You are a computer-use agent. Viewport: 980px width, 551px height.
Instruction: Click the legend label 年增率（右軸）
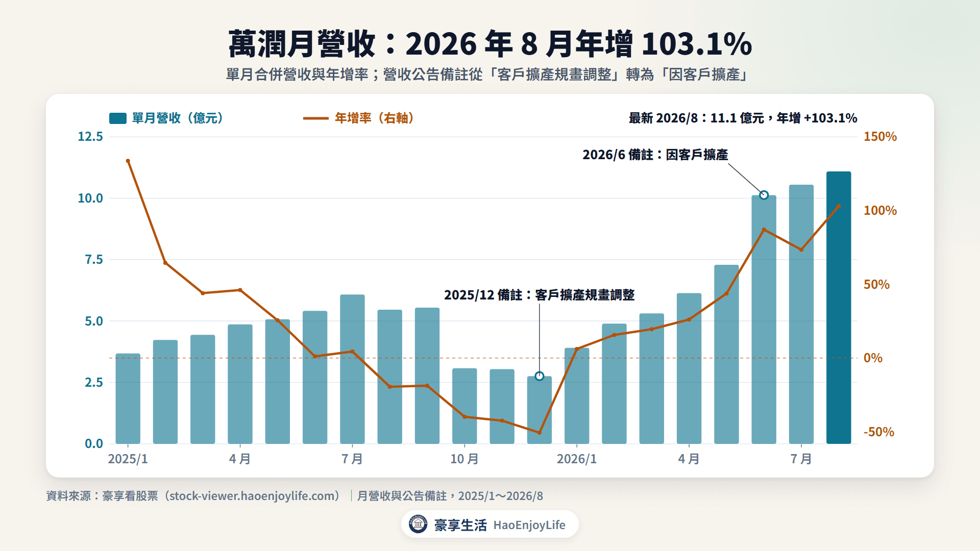(x=374, y=118)
